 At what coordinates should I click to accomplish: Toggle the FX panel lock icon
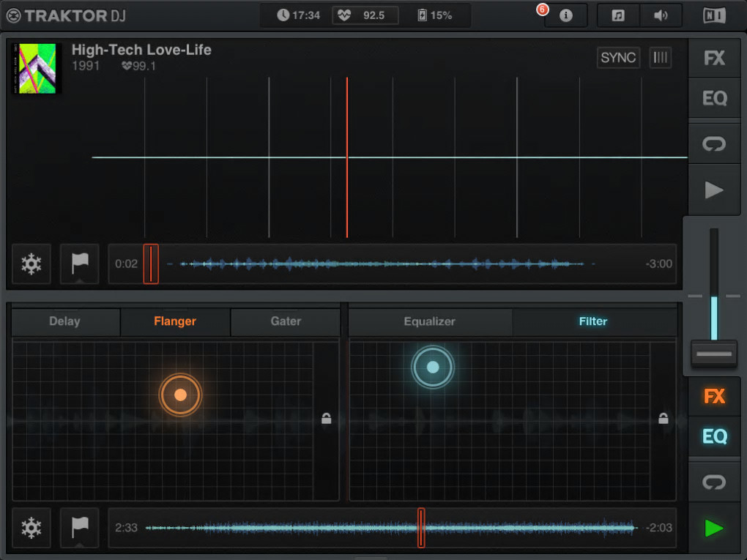(327, 419)
